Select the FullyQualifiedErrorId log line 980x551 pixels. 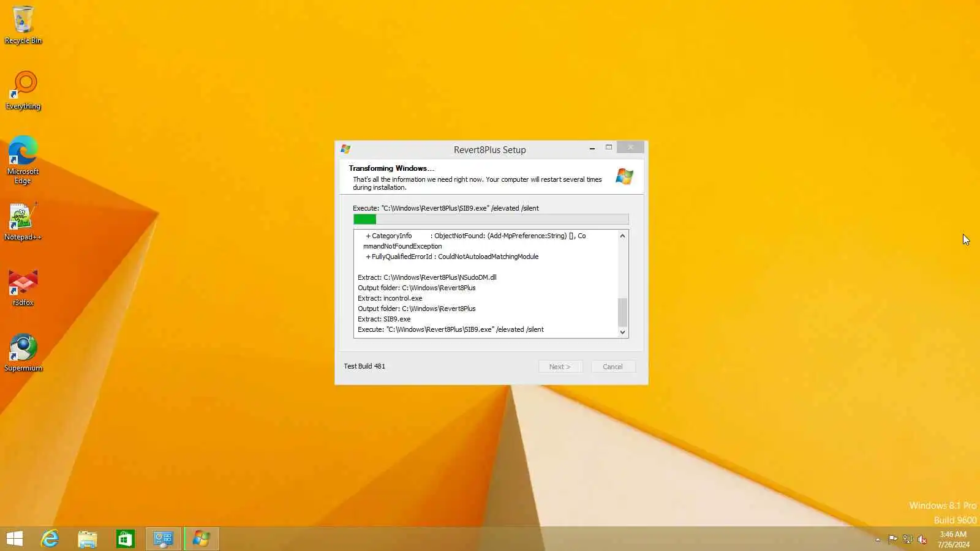click(452, 257)
